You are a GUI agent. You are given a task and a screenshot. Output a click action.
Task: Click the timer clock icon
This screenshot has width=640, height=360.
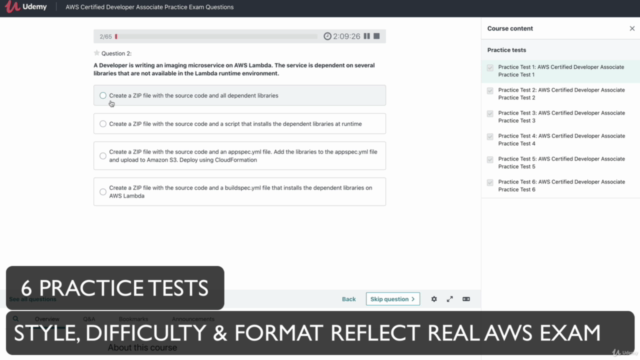coord(327,36)
